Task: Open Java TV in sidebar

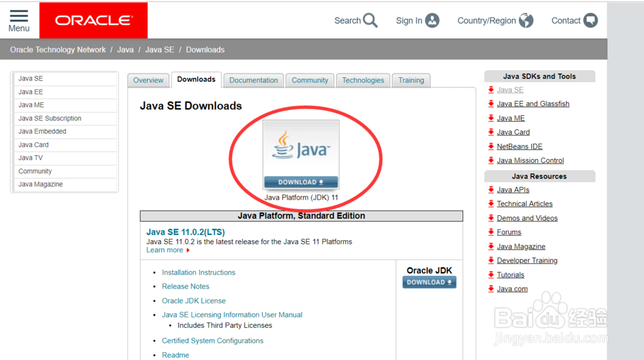Action: 66,158
